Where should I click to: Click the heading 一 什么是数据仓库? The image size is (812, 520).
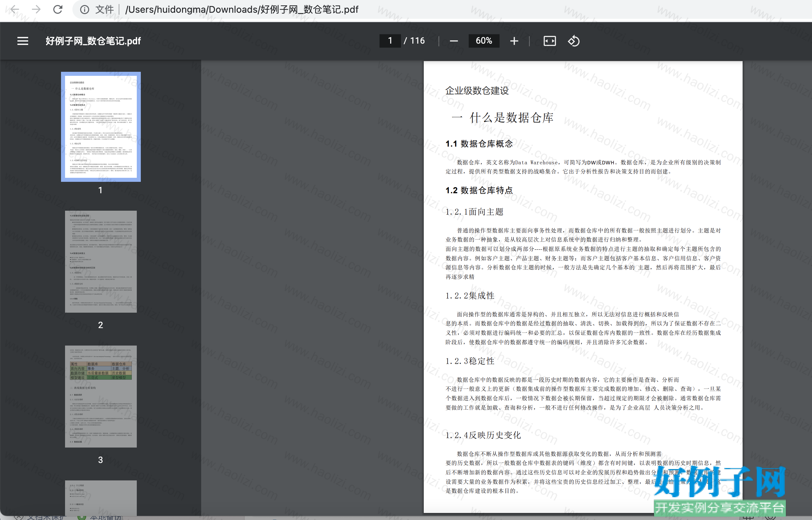point(502,117)
